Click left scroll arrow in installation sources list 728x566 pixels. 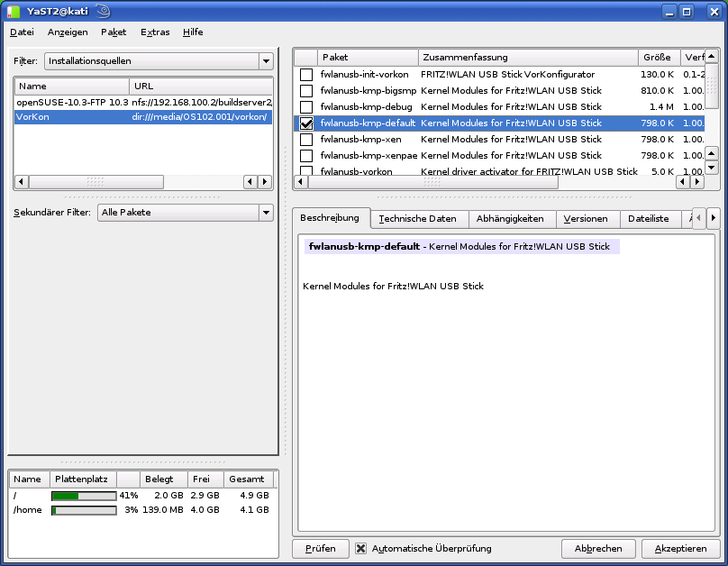21,181
